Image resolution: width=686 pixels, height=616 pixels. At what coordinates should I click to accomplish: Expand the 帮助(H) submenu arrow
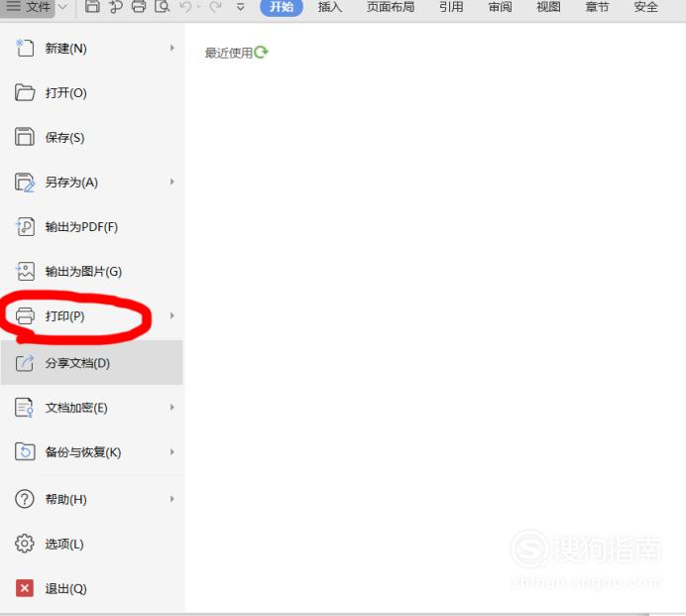click(171, 499)
